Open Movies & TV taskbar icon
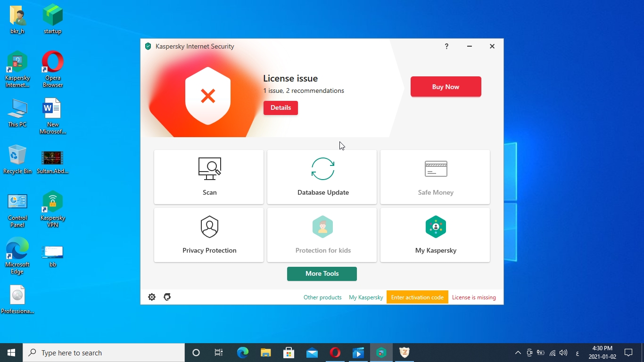 coord(358,353)
